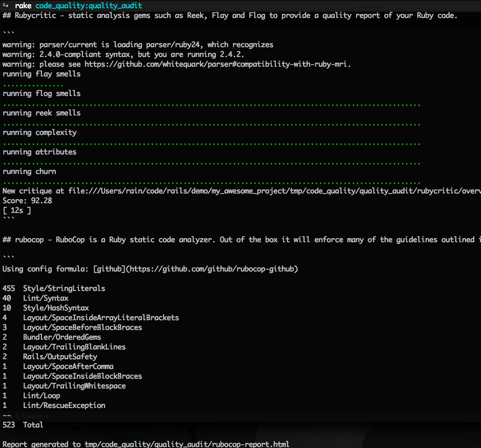Click 'Style/HashSyntax' offense row
The image size is (481, 448).
pyautogui.click(x=46, y=308)
